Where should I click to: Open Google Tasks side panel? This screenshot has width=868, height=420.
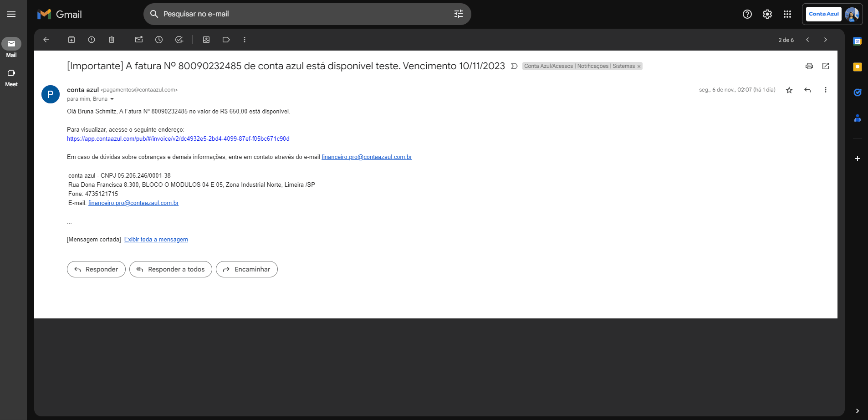(x=858, y=92)
